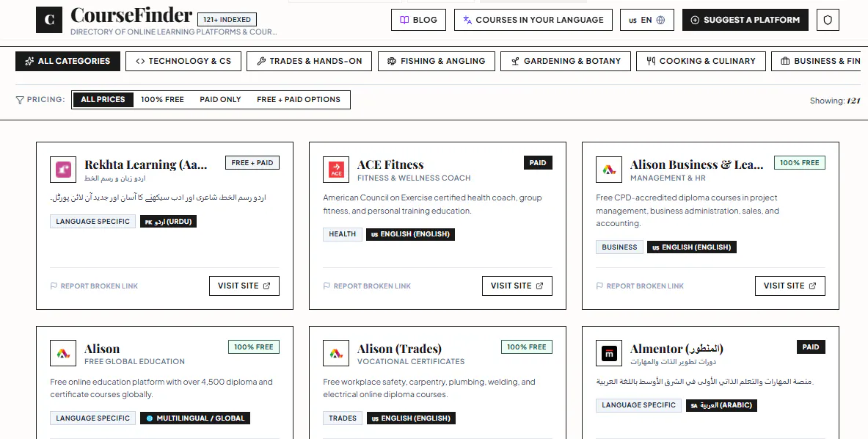868x439 pixels.
Task: Click Alison (Trades) logo thumbnail
Action: tap(336, 353)
